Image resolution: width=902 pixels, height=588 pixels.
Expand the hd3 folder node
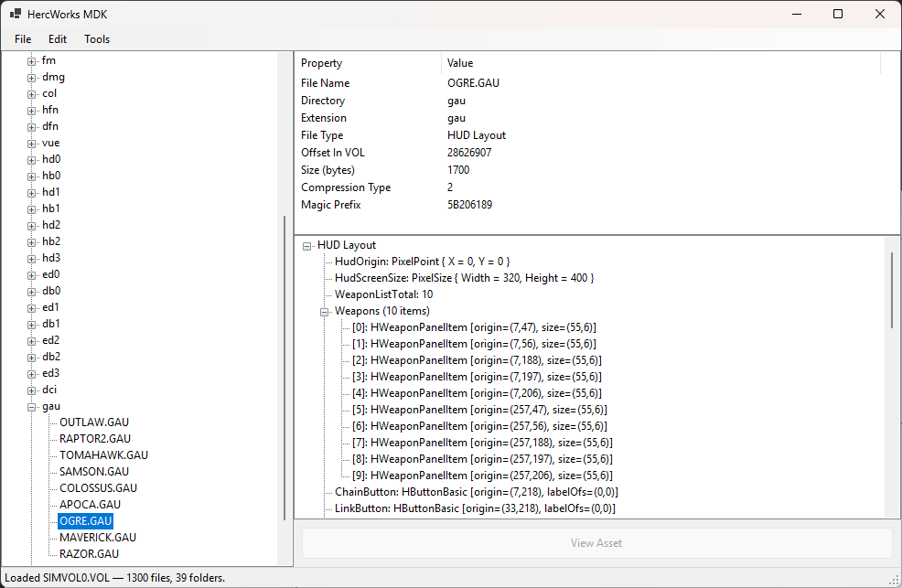pos(32,259)
